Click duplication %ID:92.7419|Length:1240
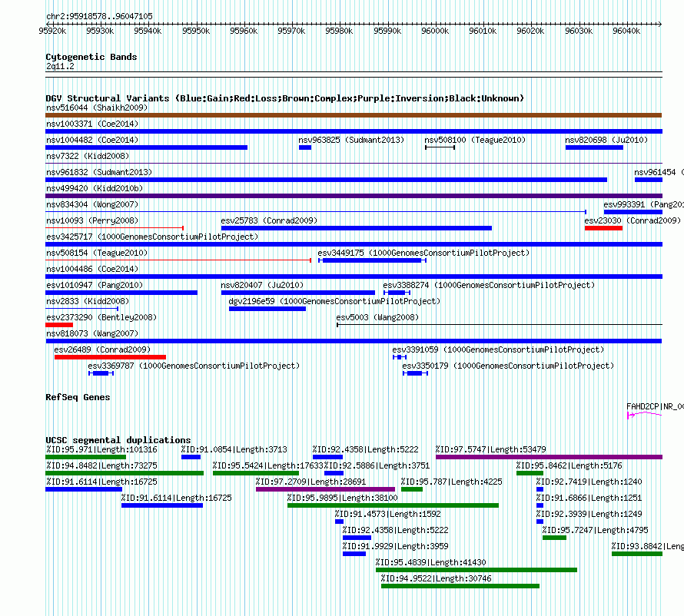This screenshot has width=684, height=616. point(589,482)
